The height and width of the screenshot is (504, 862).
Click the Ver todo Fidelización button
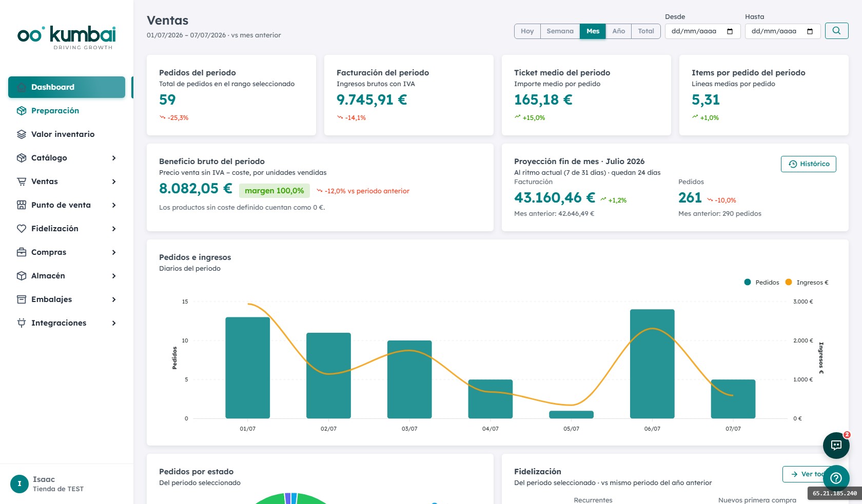pos(808,474)
